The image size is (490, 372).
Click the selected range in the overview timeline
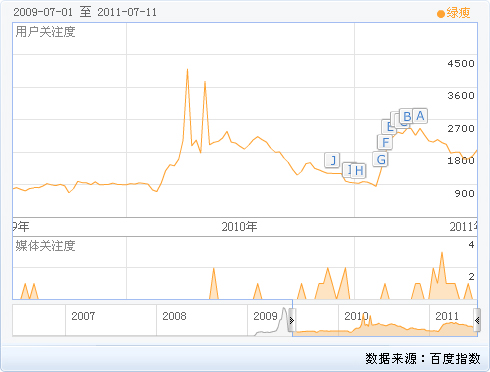pos(384,318)
